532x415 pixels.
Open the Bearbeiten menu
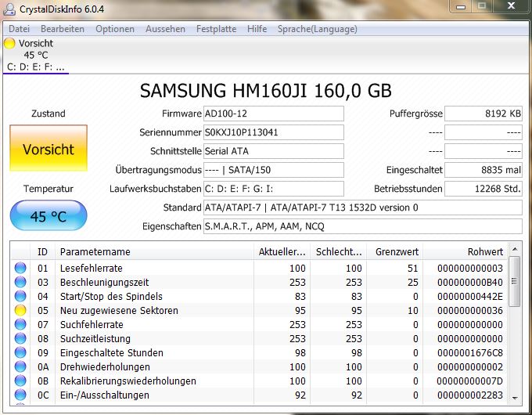tap(63, 29)
